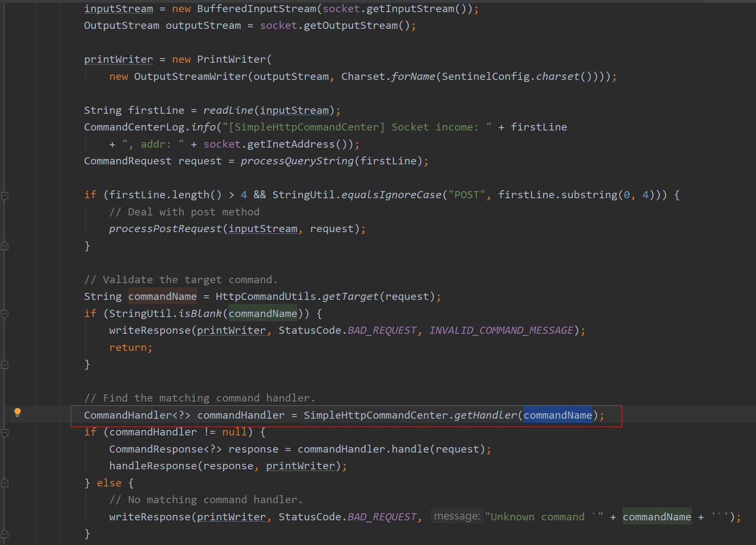Click firstLine in the String firstLine declaration
The width and height of the screenshot is (756, 545).
[156, 110]
